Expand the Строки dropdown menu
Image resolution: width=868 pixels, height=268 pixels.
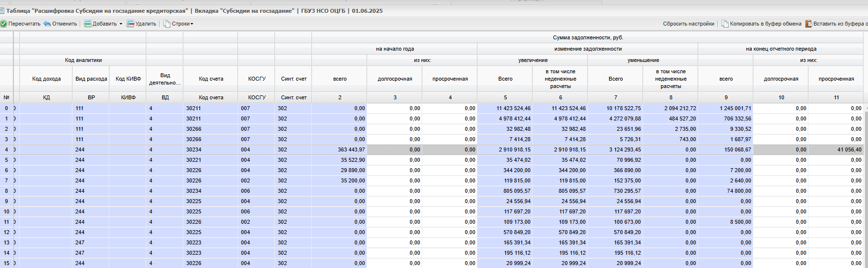click(x=192, y=24)
